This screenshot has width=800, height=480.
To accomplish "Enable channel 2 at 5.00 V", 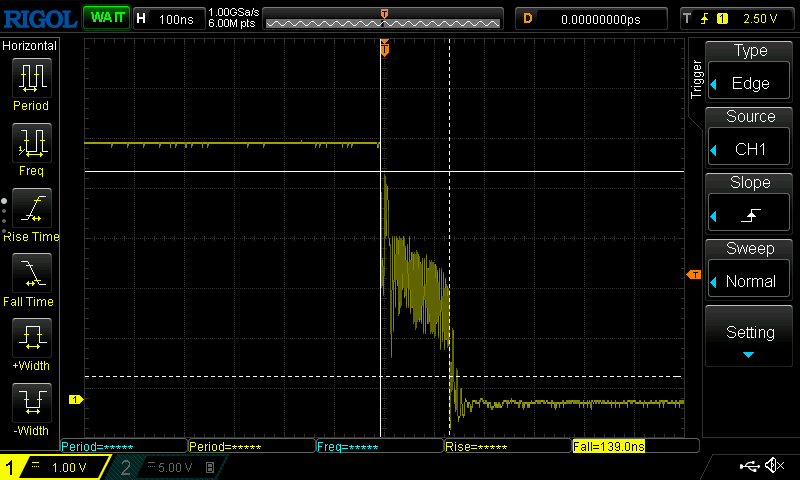I will click(165, 467).
